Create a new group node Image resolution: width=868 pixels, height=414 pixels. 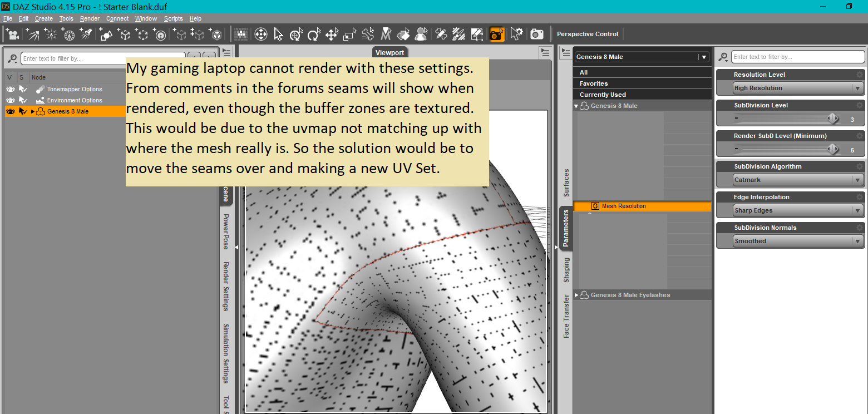click(142, 34)
